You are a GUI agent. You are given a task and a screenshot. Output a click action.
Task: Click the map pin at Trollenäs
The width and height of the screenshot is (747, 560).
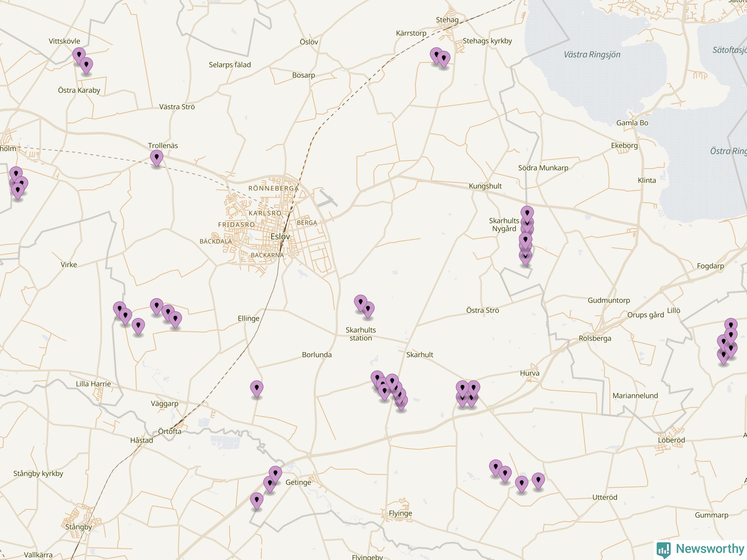pos(156,158)
